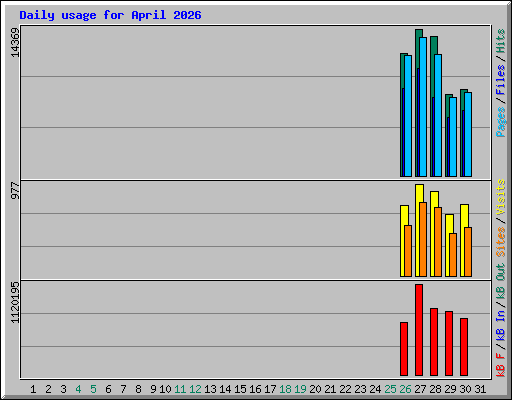Screen dimensions: 512x400
Task: Click the day 29 red kB bar
Action: click(x=449, y=343)
